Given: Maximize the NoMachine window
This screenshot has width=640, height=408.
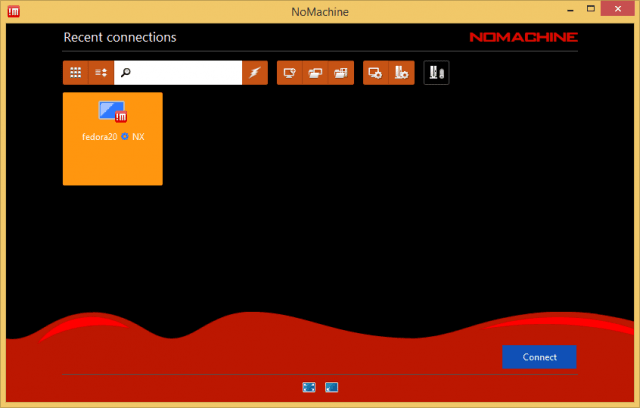Looking at the screenshot, I should 591,9.
